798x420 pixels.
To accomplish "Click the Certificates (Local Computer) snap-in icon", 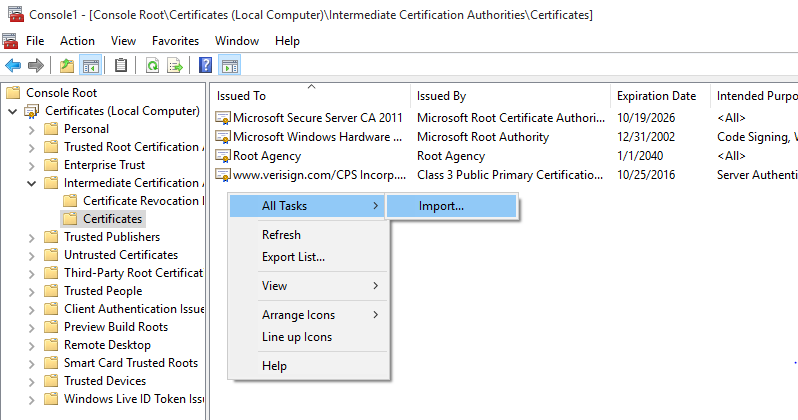I will tap(32, 111).
